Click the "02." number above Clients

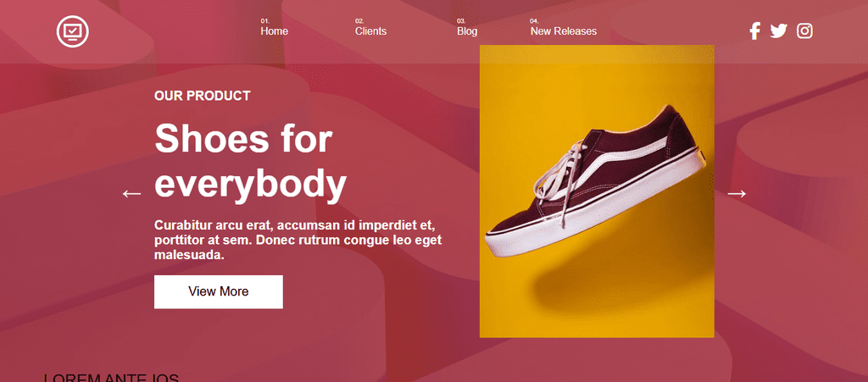[x=359, y=20]
